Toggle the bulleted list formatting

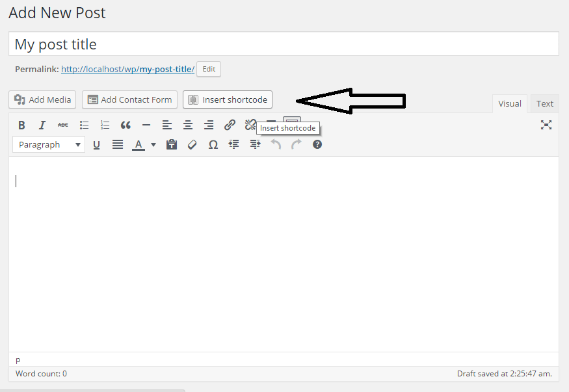point(84,125)
